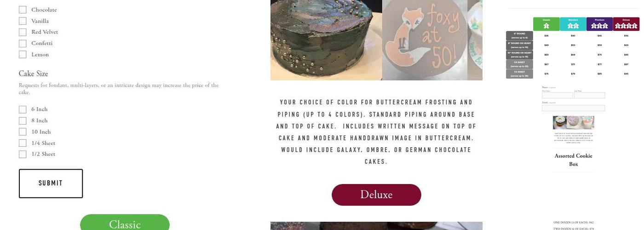This screenshot has height=230, width=644.
Task: Click the green Classic button
Action: [x=125, y=223]
